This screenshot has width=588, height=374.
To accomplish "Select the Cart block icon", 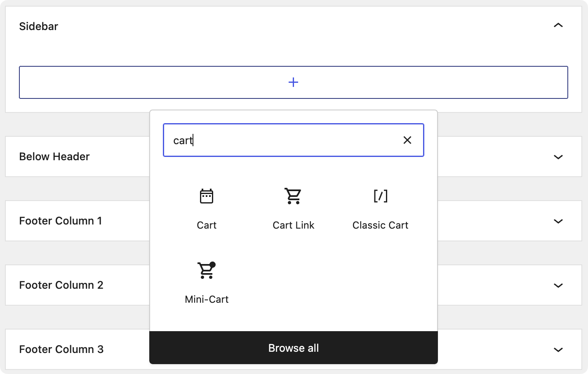I will click(x=207, y=208).
